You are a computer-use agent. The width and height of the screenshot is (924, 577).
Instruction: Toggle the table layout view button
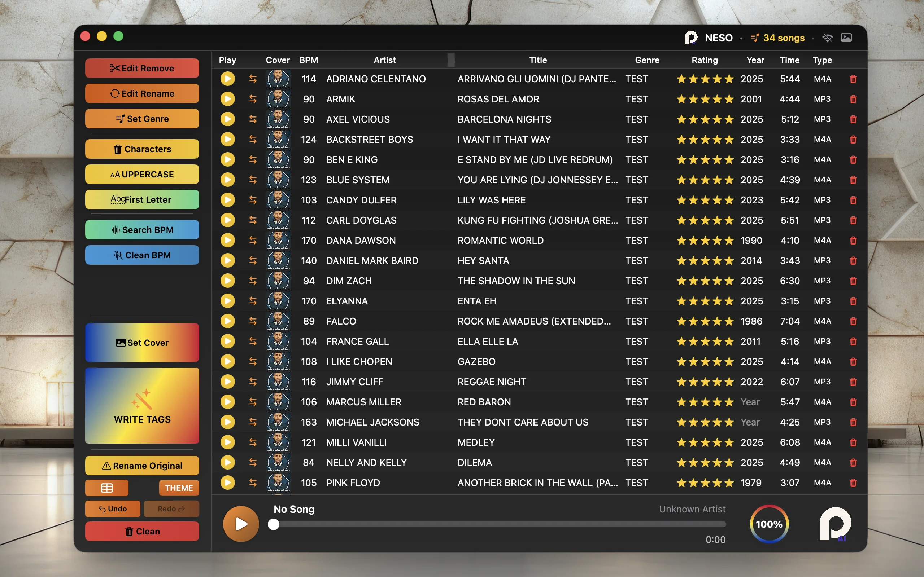point(106,488)
